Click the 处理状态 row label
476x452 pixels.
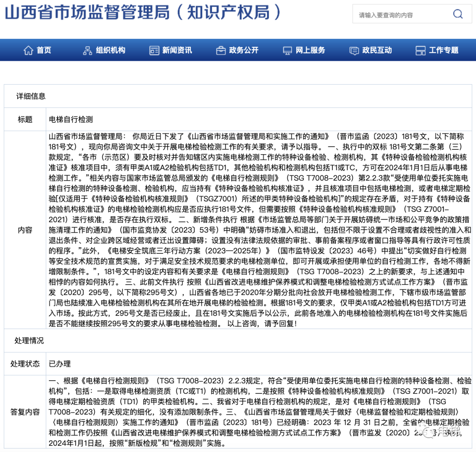pos(25,364)
